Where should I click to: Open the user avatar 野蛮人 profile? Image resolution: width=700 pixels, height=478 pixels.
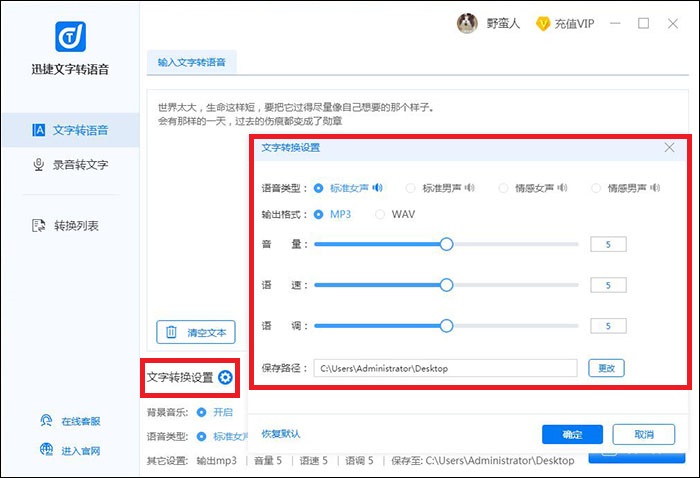click(x=467, y=23)
